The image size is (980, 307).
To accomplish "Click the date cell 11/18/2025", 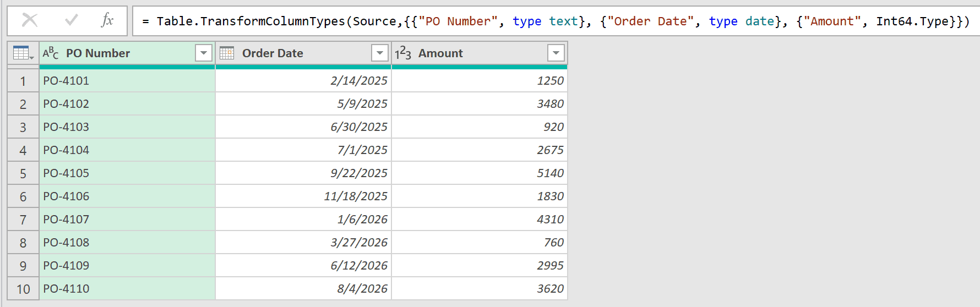I will 303,196.
